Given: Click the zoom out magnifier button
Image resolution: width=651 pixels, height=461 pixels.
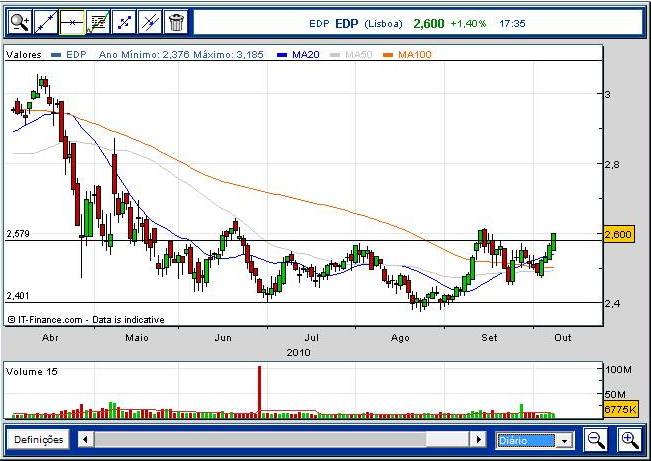Looking at the screenshot, I should (x=595, y=440).
